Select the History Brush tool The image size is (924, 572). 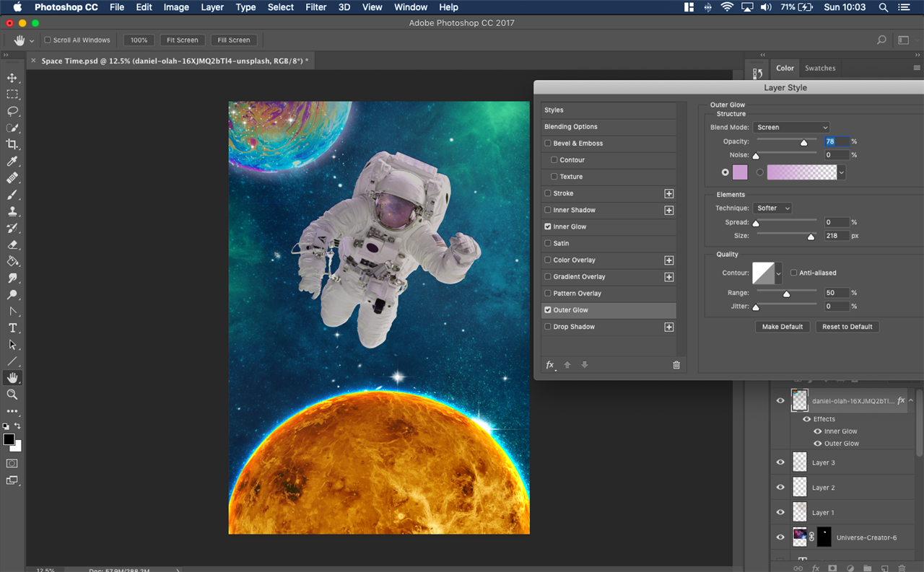tap(12, 228)
